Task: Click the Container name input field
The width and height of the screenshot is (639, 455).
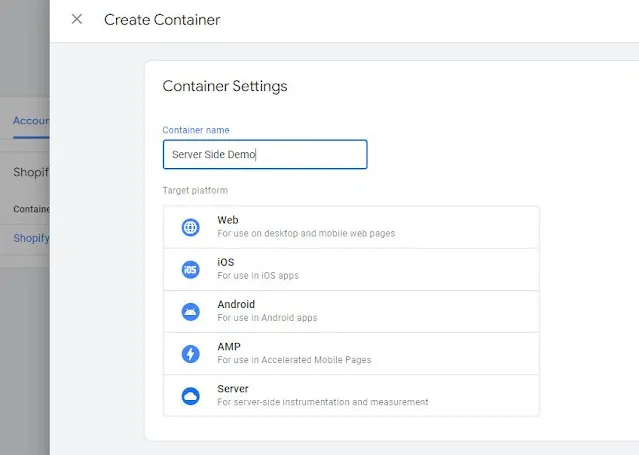Action: tap(265, 154)
